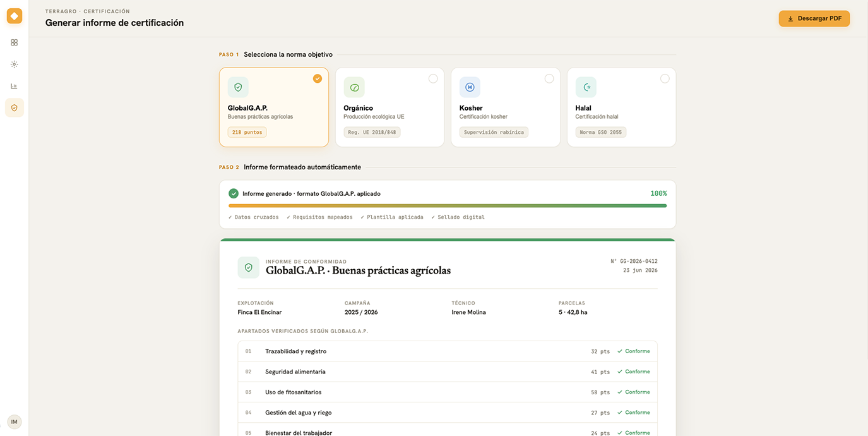Screen dimensions: 868x436
Task: Click the 100% progress value
Action: (658, 193)
